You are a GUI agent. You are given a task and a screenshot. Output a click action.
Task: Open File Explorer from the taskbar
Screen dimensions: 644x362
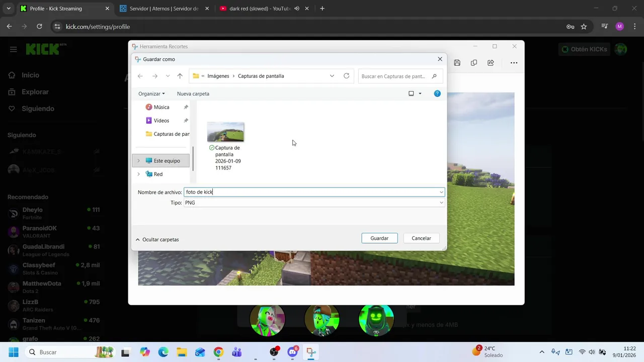tap(182, 352)
